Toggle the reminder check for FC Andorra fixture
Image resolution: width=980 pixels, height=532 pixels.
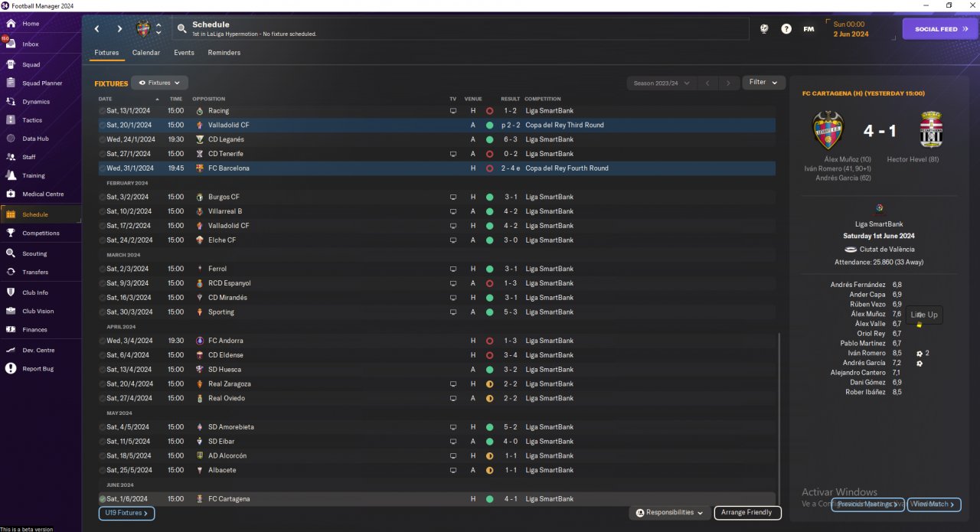(103, 341)
